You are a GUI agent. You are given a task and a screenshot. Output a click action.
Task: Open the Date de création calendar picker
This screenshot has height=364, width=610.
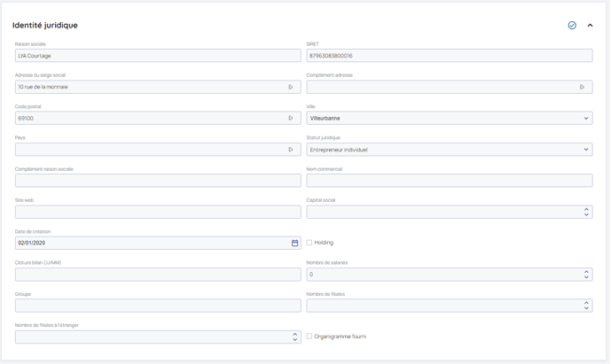[x=294, y=243]
